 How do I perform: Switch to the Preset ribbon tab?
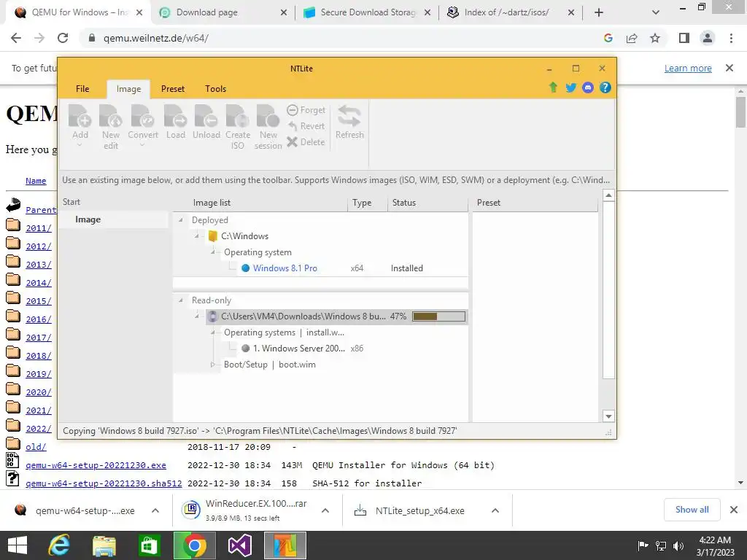(172, 88)
